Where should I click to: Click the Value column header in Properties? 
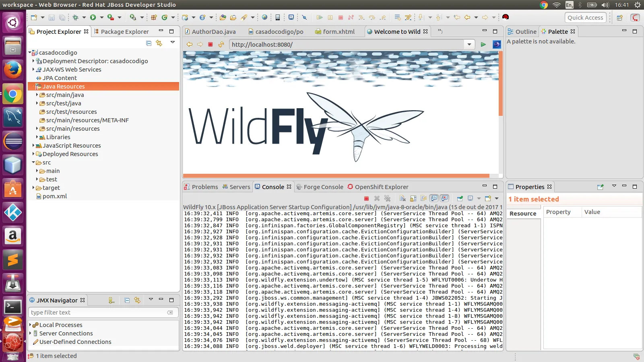(x=611, y=212)
